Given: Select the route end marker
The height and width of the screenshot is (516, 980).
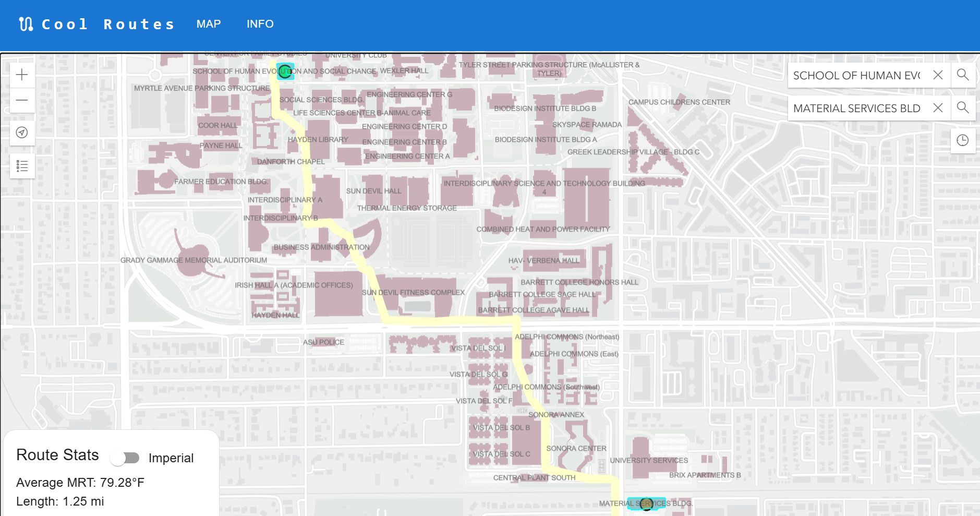Looking at the screenshot, I should point(646,504).
